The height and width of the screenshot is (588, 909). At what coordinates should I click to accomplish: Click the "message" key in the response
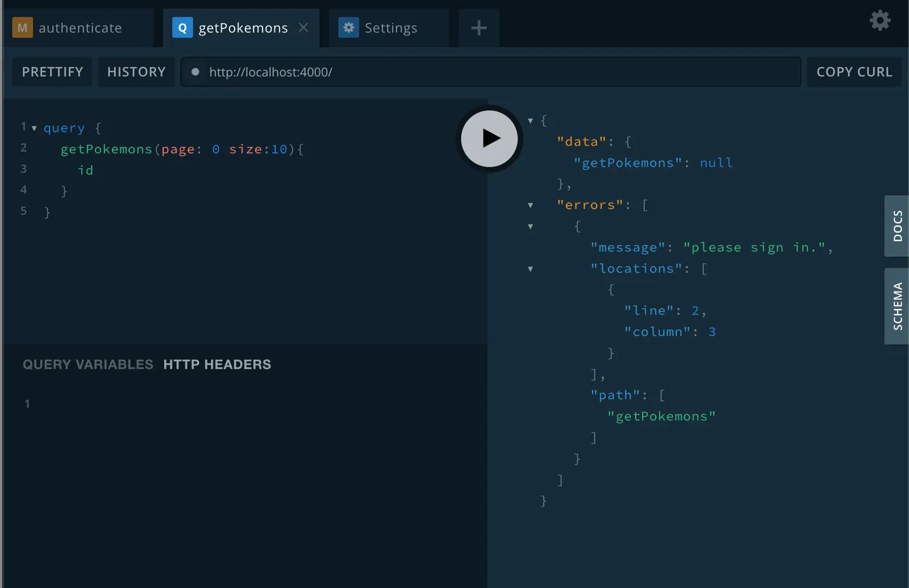tap(628, 248)
